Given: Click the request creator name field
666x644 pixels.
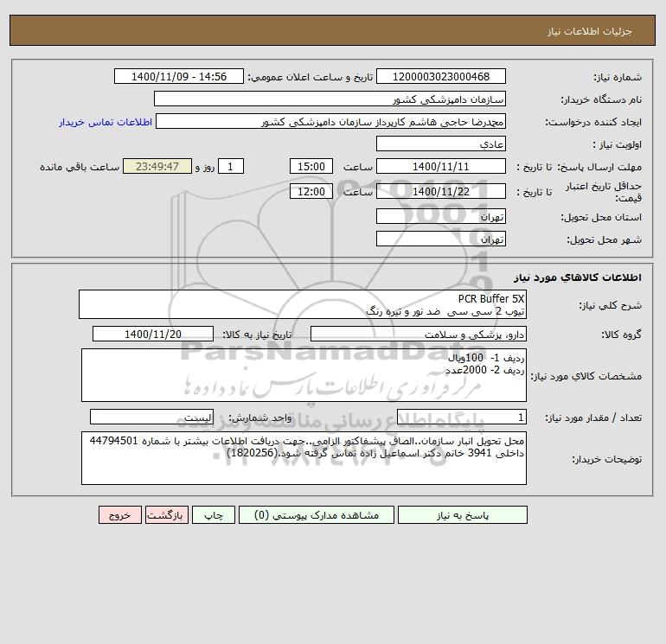Looking at the screenshot, I should (x=331, y=121).
